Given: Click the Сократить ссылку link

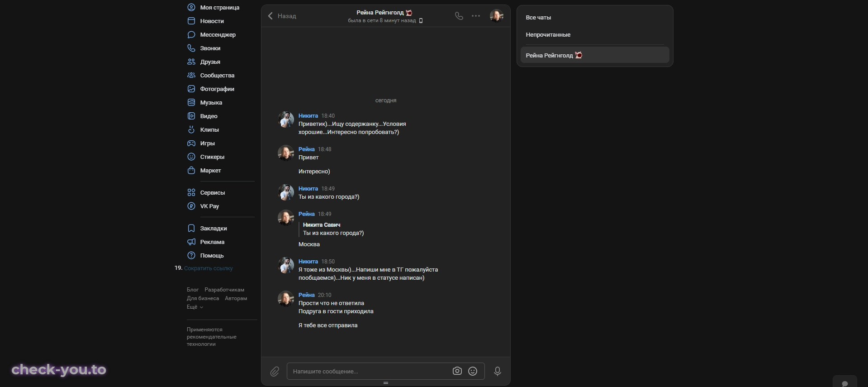Looking at the screenshot, I should point(209,268).
